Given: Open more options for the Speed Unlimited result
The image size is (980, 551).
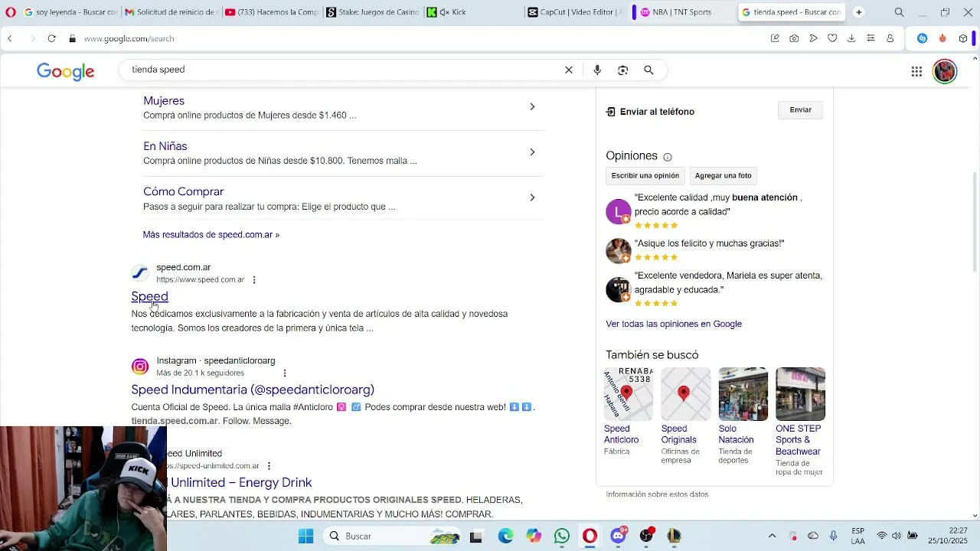Looking at the screenshot, I should click(x=269, y=466).
